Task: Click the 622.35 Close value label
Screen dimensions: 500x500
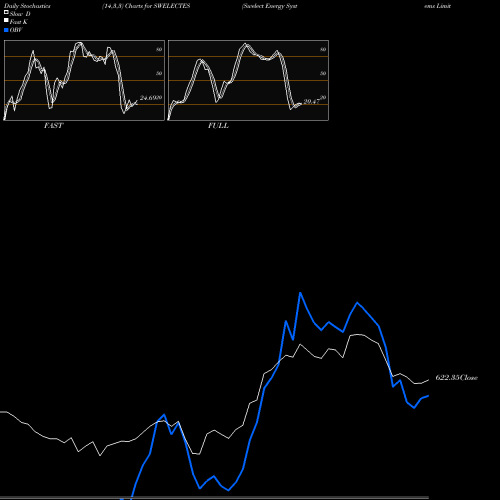Action: pyautogui.click(x=457, y=378)
